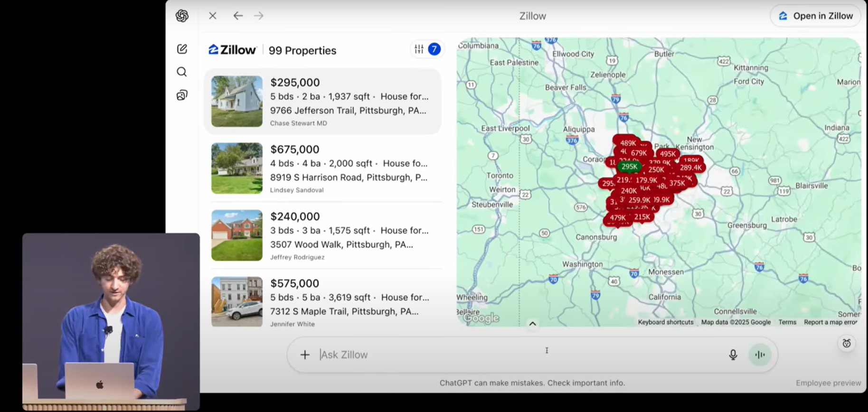Select the 215K map marker
The height and width of the screenshot is (412, 868).
tap(642, 217)
